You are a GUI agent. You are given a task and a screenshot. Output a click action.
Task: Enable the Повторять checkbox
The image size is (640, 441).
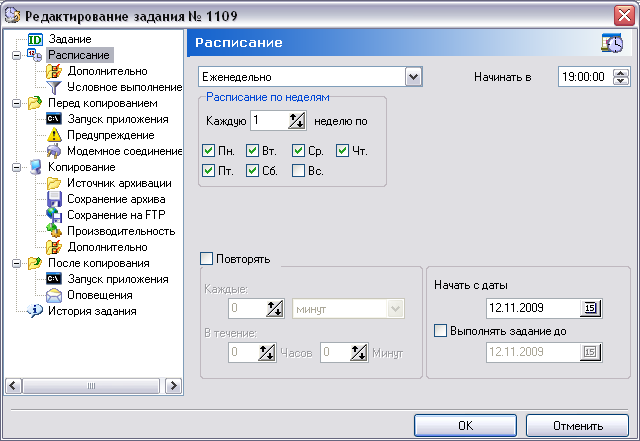click(207, 259)
